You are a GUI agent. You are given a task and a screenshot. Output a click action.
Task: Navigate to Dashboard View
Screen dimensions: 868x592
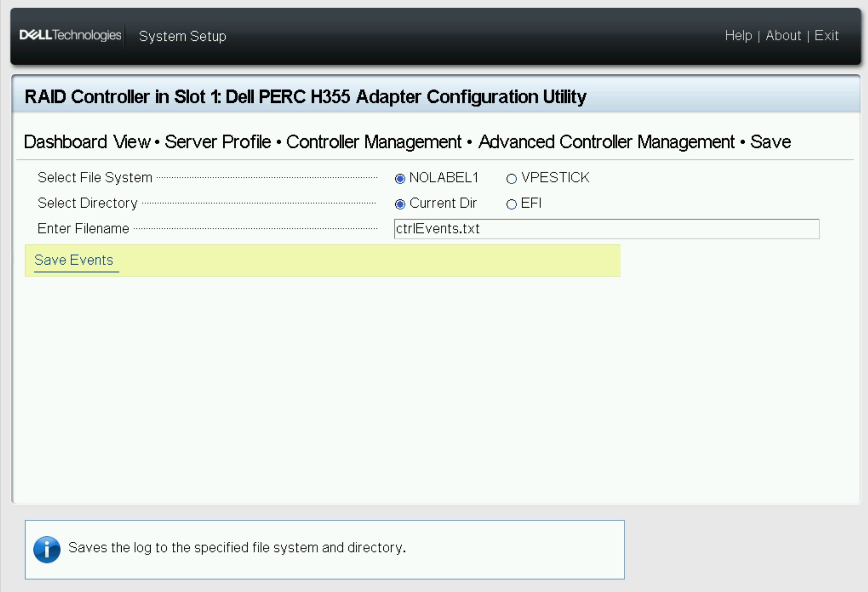[x=87, y=142]
